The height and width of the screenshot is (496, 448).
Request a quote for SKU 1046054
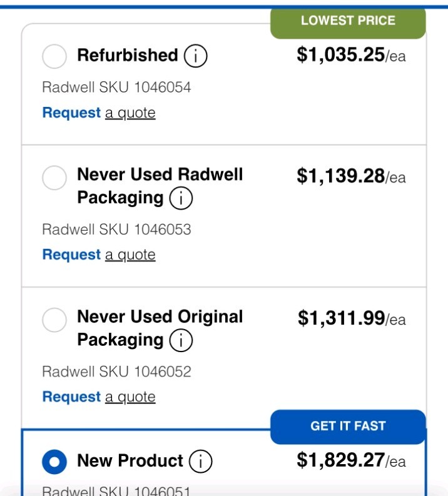coord(99,113)
